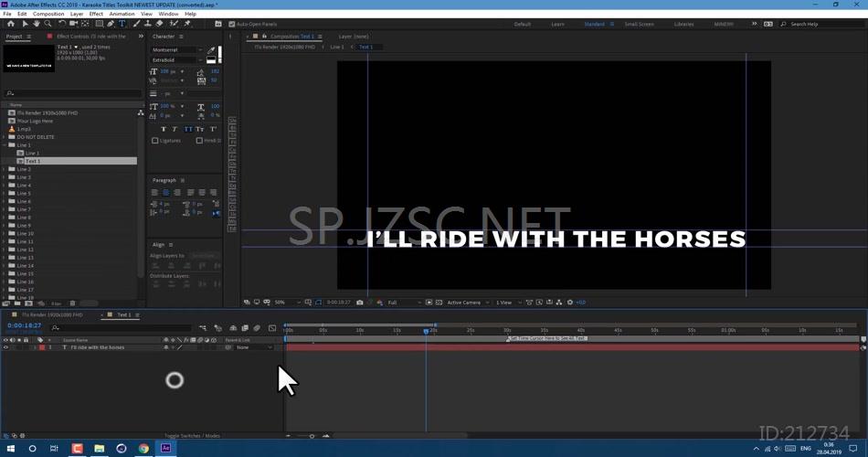The width and height of the screenshot is (868, 457).
Task: Select the Pan Behind anchor point tool
Action: 85,24
